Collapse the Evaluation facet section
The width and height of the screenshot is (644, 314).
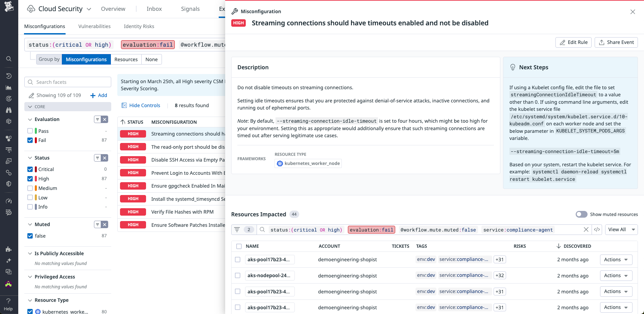point(30,119)
